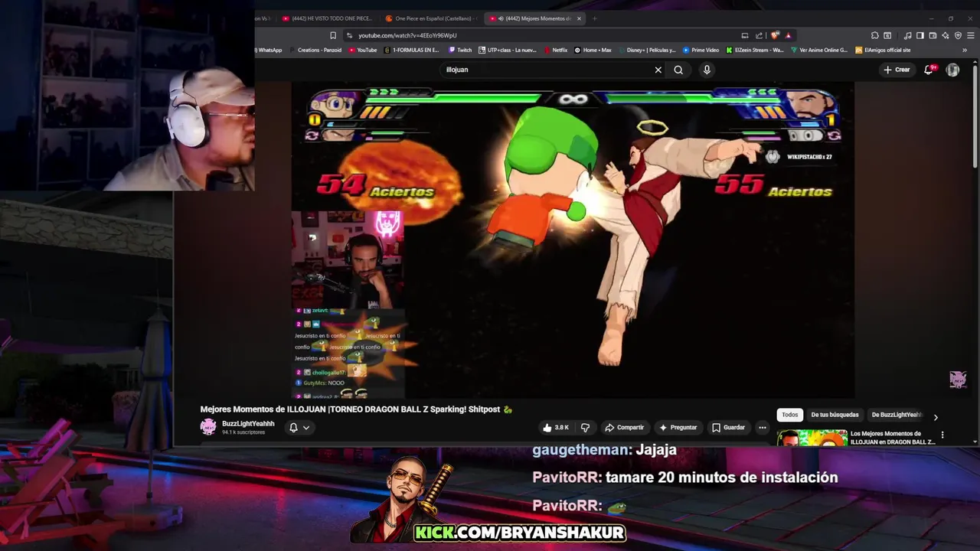Click the YouTube voice search microphone

click(707, 70)
